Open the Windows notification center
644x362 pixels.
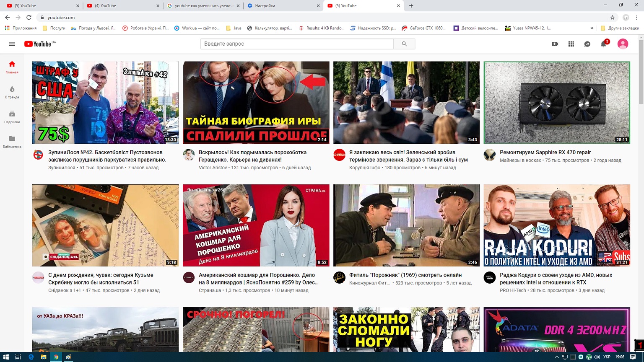click(x=633, y=357)
